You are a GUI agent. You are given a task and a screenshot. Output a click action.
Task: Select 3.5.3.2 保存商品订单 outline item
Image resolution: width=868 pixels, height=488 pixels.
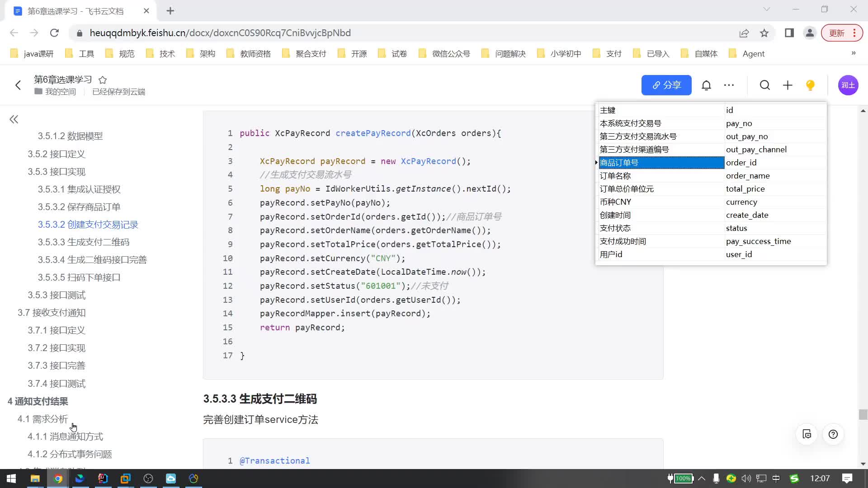[79, 207]
